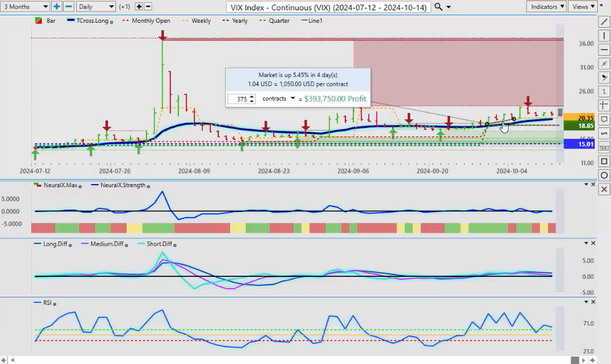The image size is (611, 364).
Task: Open the Daily interval dropdown
Action: (x=96, y=7)
